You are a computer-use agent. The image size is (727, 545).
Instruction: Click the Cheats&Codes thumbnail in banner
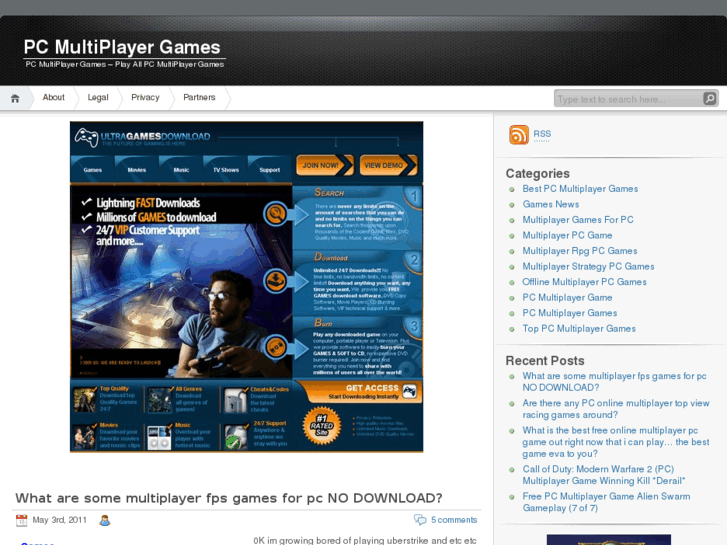tap(236, 400)
